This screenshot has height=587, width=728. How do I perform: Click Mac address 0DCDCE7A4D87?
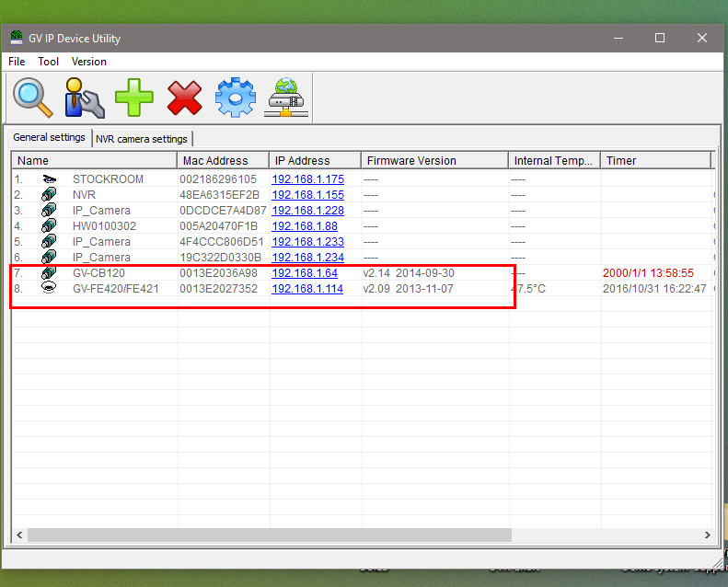[223, 211]
